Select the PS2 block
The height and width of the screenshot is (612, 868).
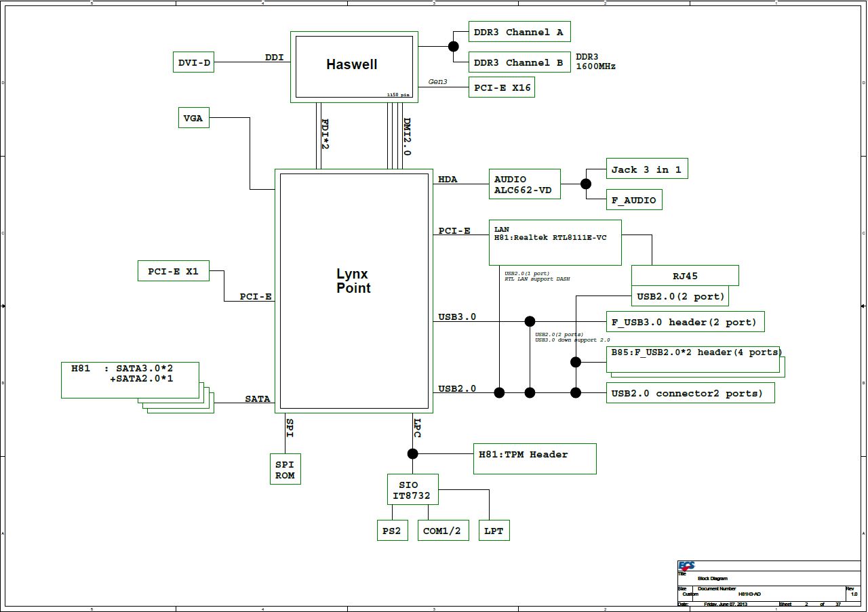pyautogui.click(x=392, y=531)
